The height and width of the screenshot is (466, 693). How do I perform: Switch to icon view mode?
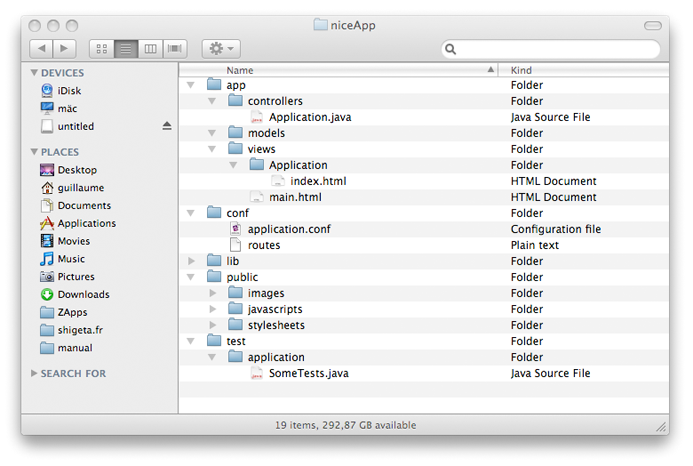tap(102, 48)
